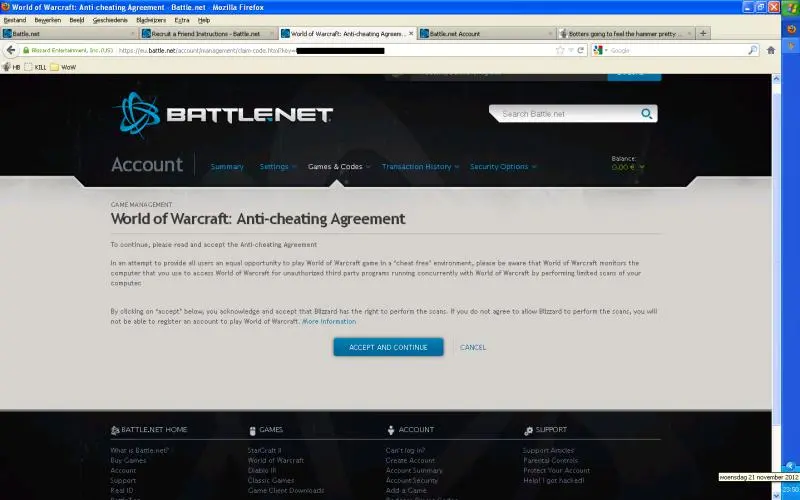The width and height of the screenshot is (800, 500).
Task: Switch to Botters going to feel tab
Action: [x=626, y=33]
